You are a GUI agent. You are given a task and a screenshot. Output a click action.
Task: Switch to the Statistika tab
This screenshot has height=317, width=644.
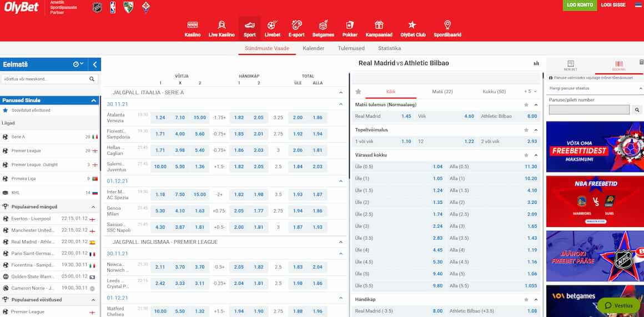point(389,48)
